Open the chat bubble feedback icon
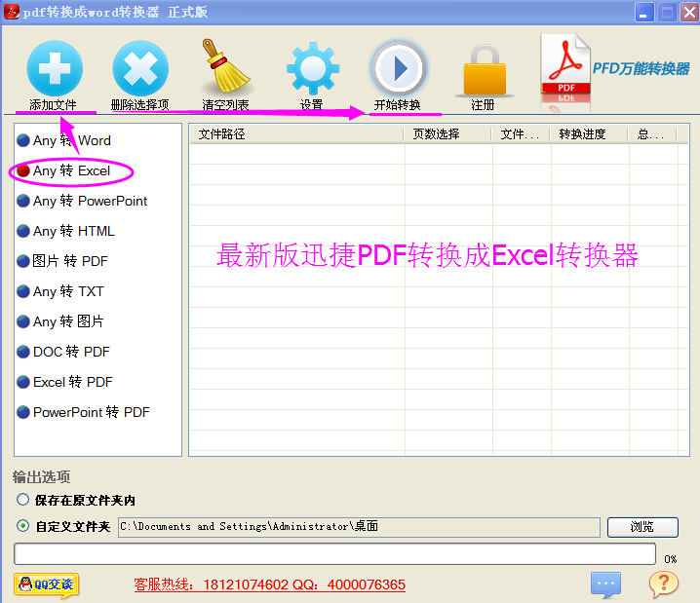 tap(605, 584)
